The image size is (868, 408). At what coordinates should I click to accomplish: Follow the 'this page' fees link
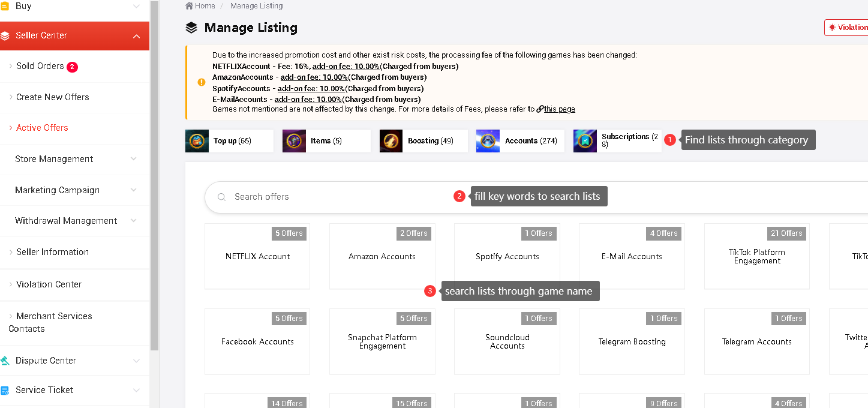point(559,109)
